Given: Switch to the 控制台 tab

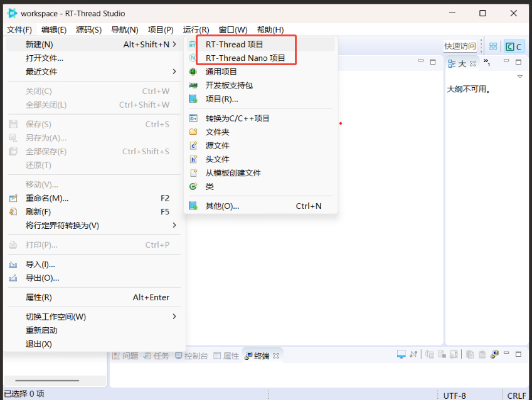Looking at the screenshot, I should (x=191, y=355).
